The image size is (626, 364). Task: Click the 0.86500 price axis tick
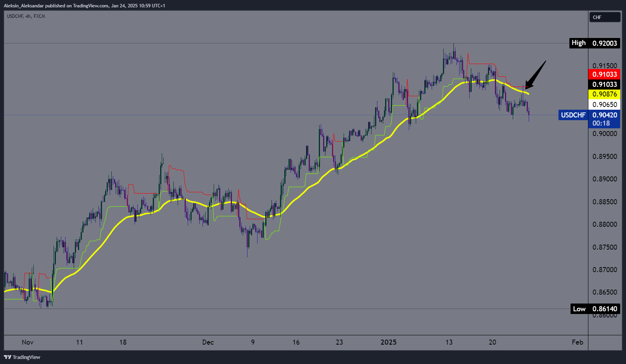point(604,292)
